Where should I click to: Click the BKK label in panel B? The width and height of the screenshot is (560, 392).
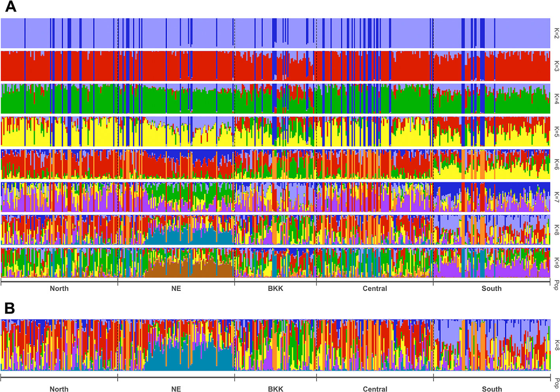[275, 389]
